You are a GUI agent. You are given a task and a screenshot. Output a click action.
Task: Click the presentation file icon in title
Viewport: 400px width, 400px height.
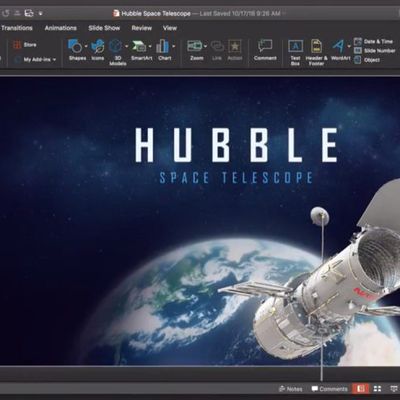pos(116,13)
